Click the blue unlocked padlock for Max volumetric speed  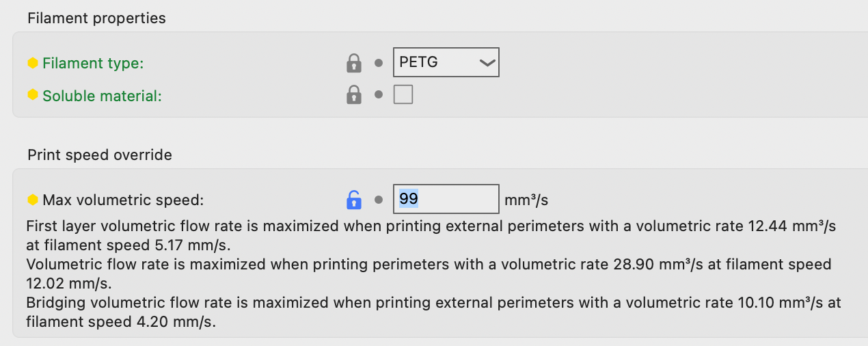pos(353,200)
